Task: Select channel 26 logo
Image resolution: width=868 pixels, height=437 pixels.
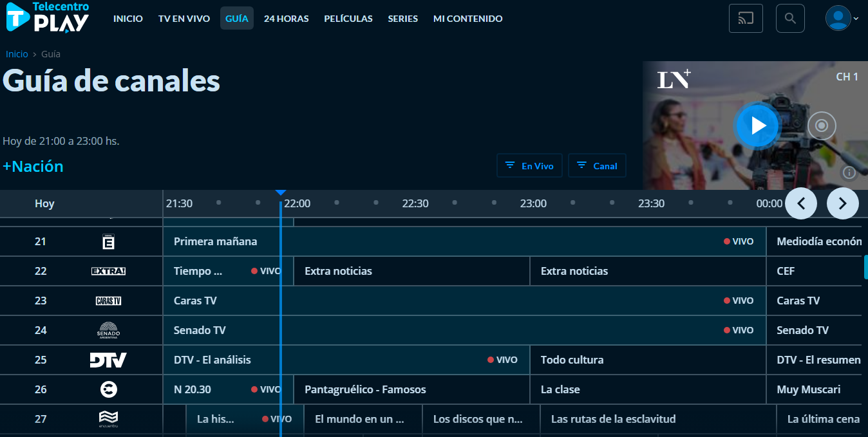Action: click(x=108, y=389)
